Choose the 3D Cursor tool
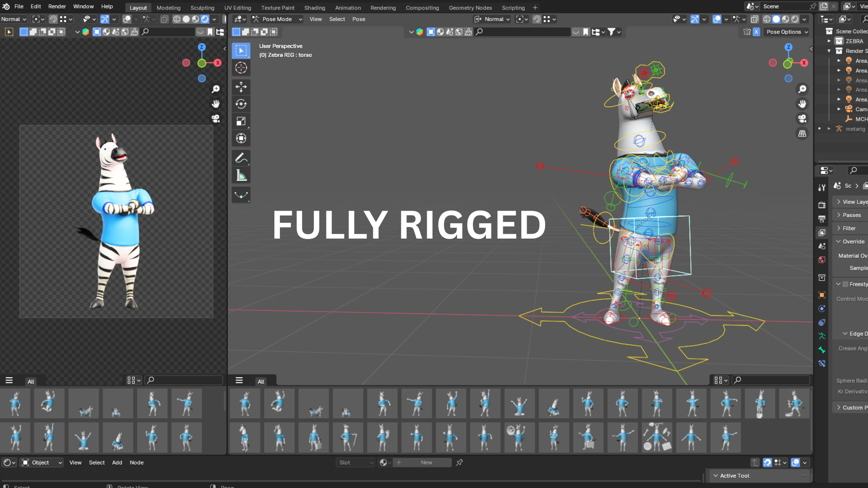 pos(241,68)
